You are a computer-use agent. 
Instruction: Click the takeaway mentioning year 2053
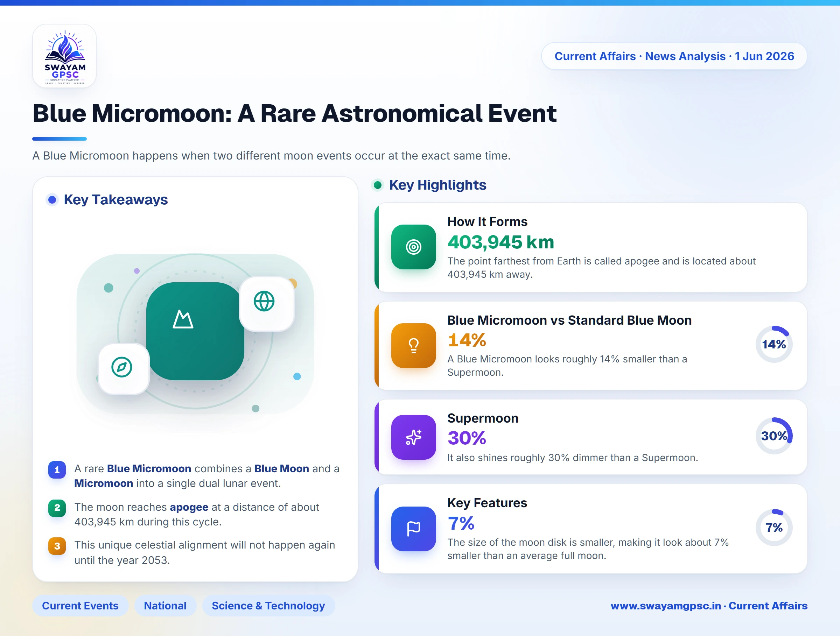(204, 552)
